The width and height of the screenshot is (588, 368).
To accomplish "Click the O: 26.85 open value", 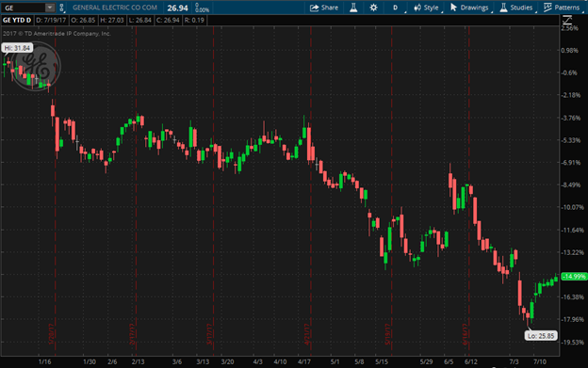I will pyautogui.click(x=83, y=20).
